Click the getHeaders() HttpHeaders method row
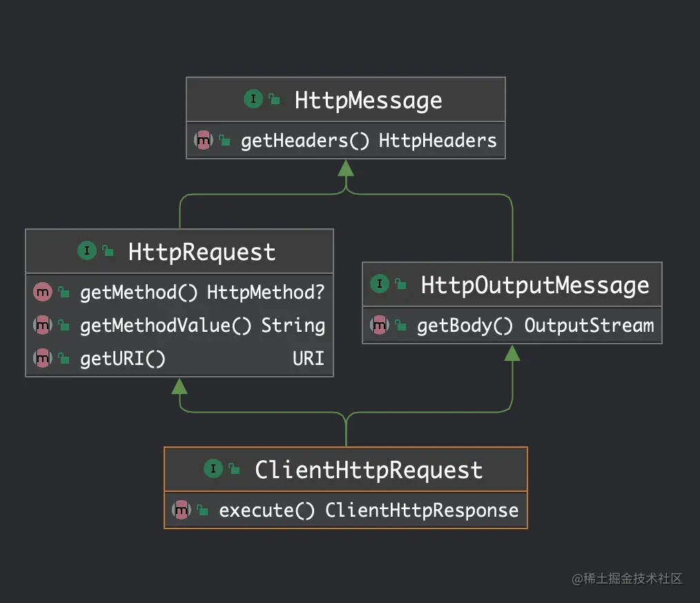Screen dimensions: 700x603 coord(368,141)
